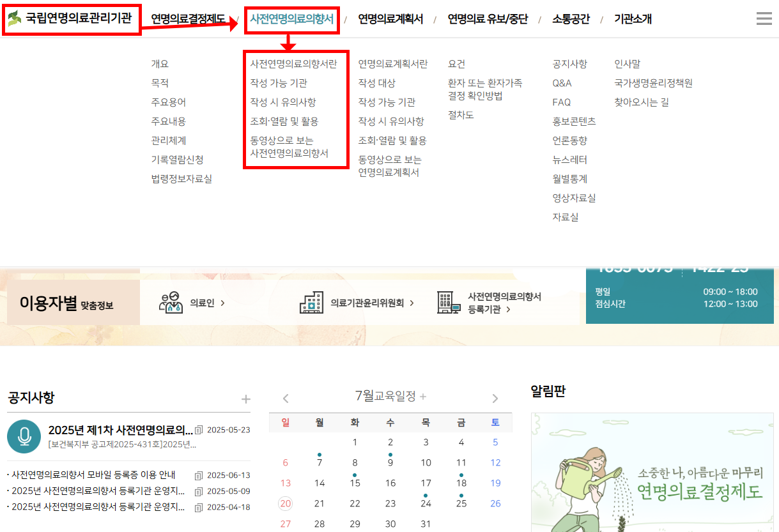Open featured notice 2025년 제1차 사전연명의료의...
This screenshot has width=779, height=532.
(x=121, y=430)
